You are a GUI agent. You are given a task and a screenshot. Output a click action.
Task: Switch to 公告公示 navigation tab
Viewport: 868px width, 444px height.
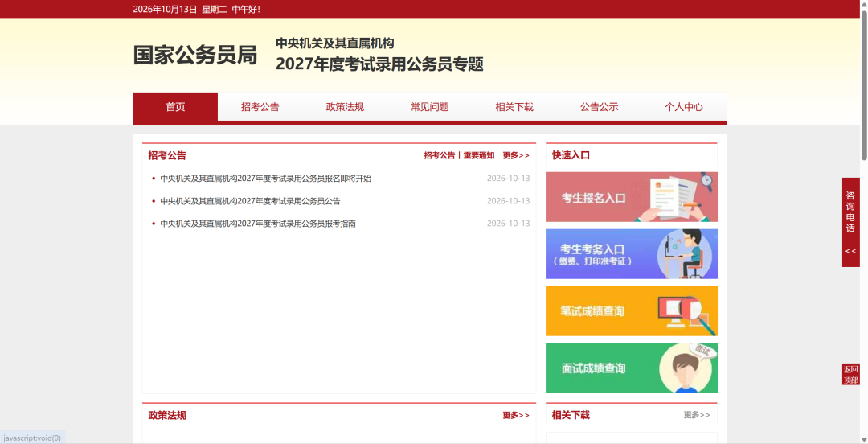[x=599, y=107]
